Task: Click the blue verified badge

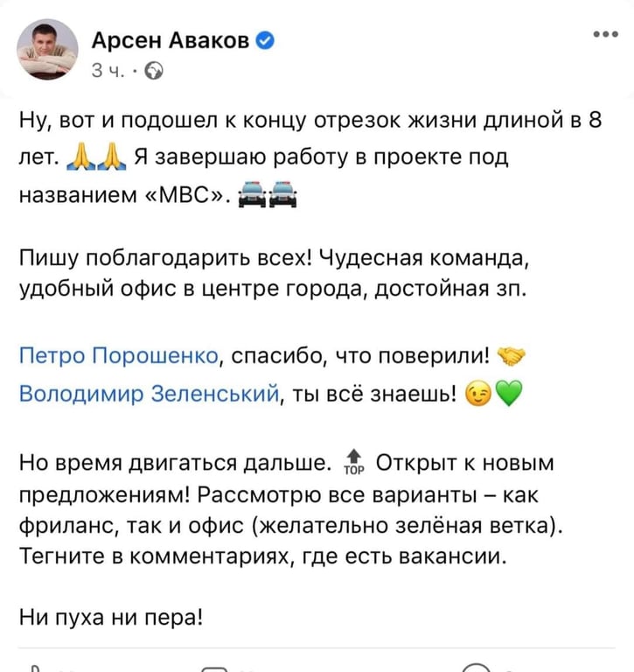Action: click(x=265, y=41)
